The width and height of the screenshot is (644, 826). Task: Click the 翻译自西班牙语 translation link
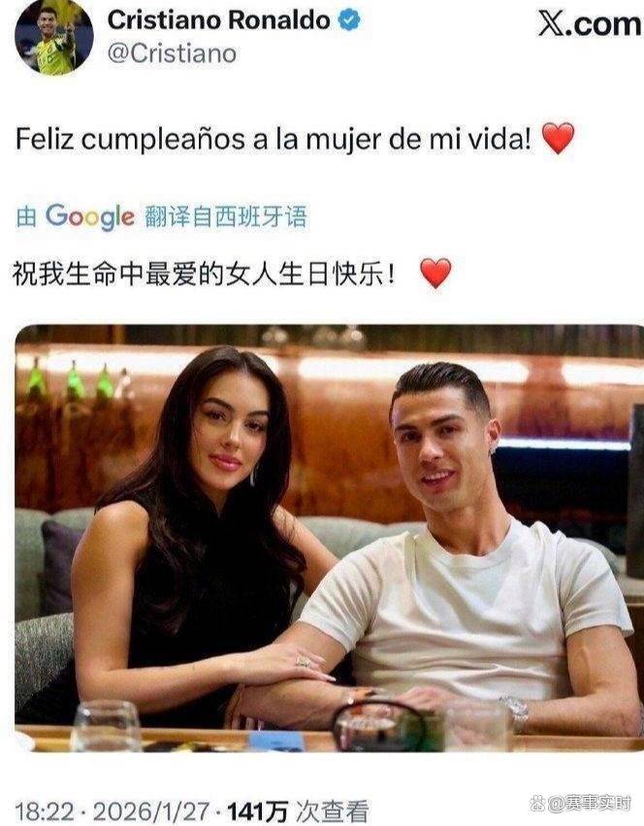pos(225,217)
